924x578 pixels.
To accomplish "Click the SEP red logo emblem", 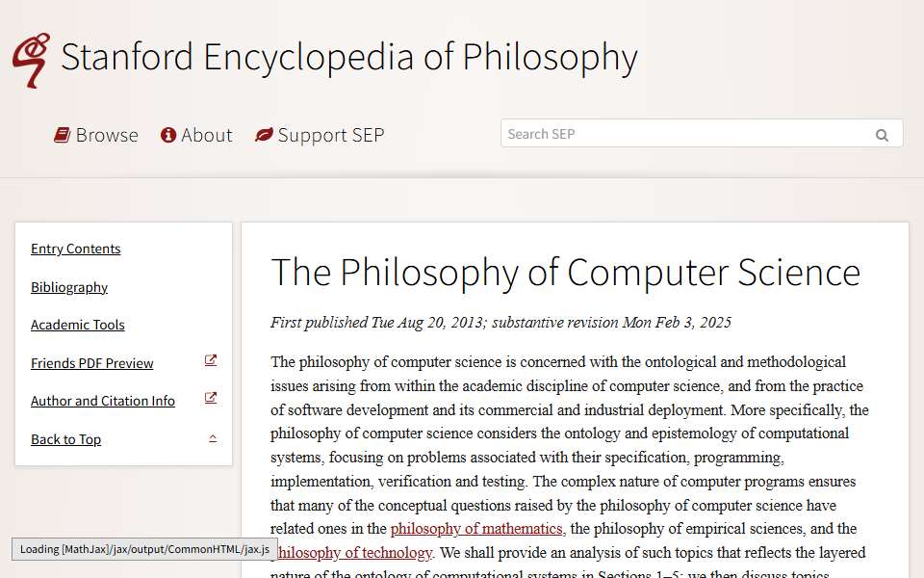I will pyautogui.click(x=31, y=60).
